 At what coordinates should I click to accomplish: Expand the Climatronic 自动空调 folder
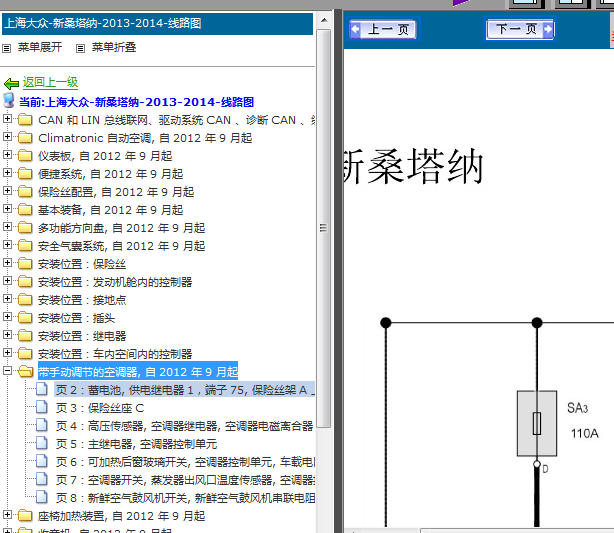7,136
